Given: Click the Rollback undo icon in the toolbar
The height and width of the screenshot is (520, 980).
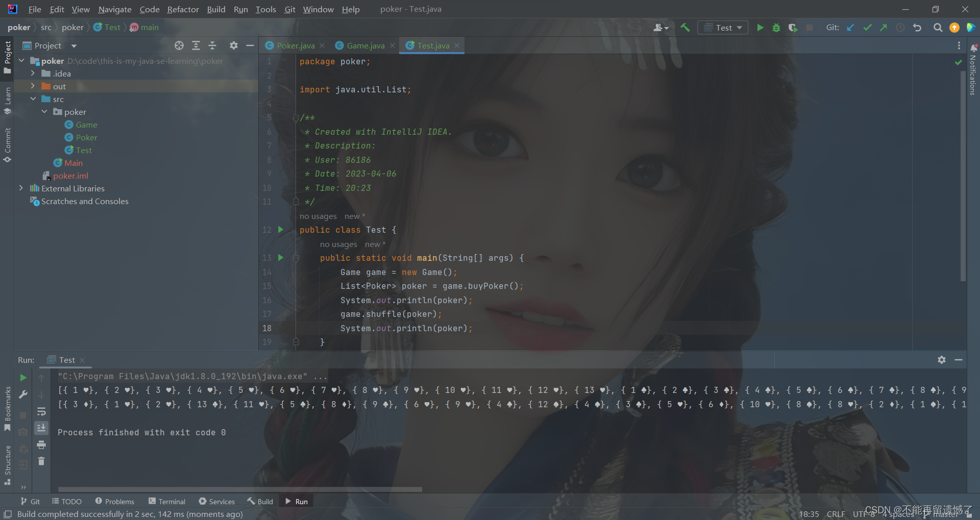Looking at the screenshot, I should [917, 28].
